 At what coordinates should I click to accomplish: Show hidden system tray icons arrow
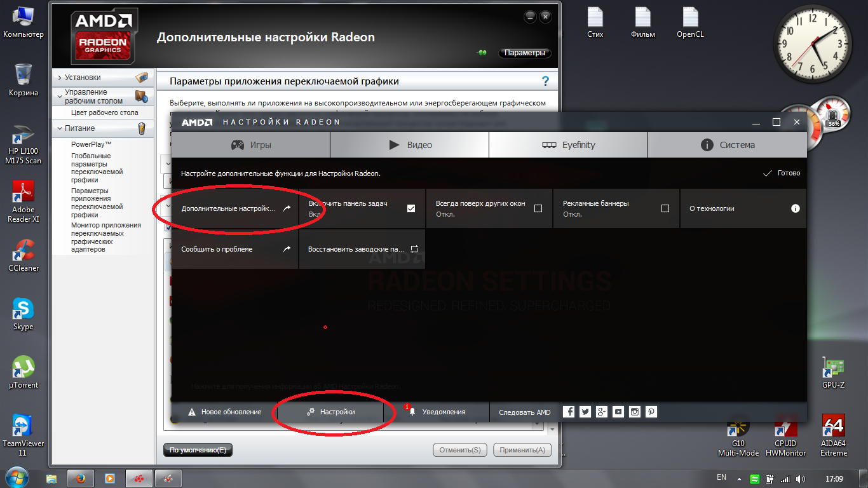tap(740, 478)
